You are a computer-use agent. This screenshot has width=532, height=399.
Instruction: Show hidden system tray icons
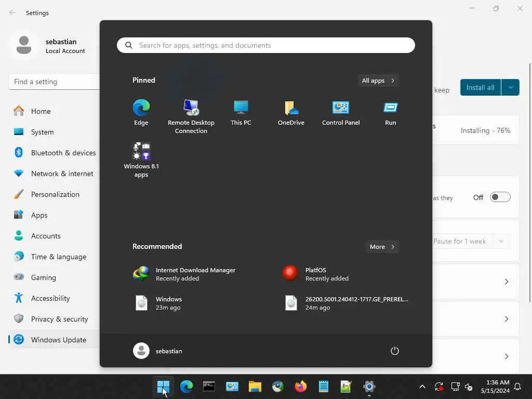[x=422, y=387]
